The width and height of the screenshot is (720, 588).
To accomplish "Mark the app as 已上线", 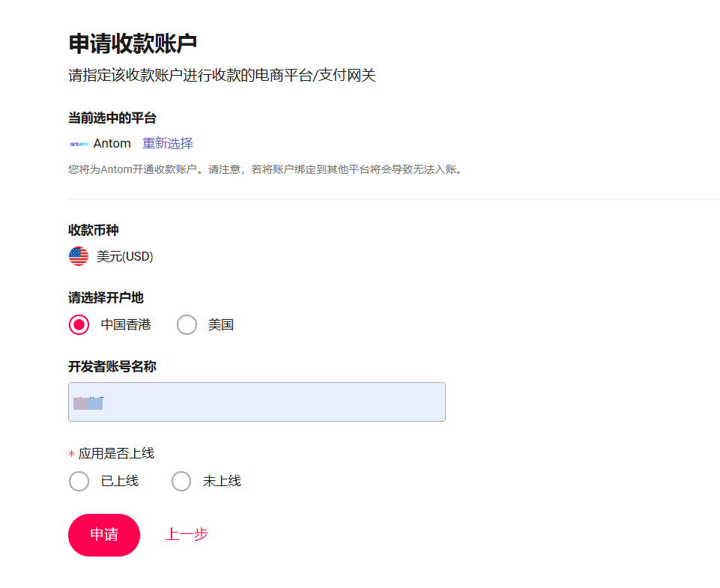I will click(79, 481).
